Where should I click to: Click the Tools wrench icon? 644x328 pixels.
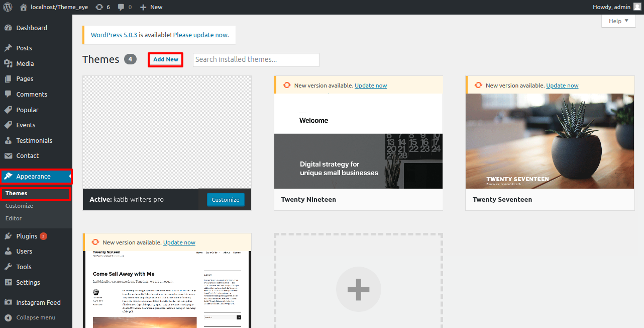pyautogui.click(x=8, y=267)
